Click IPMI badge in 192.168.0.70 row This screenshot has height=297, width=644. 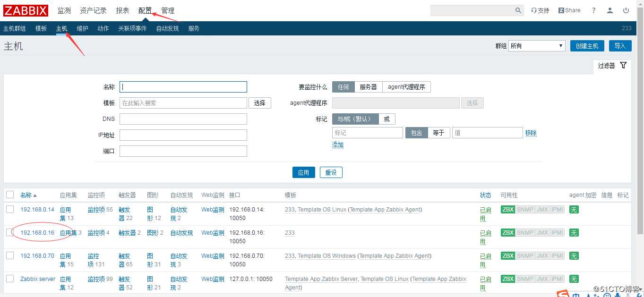point(557,255)
